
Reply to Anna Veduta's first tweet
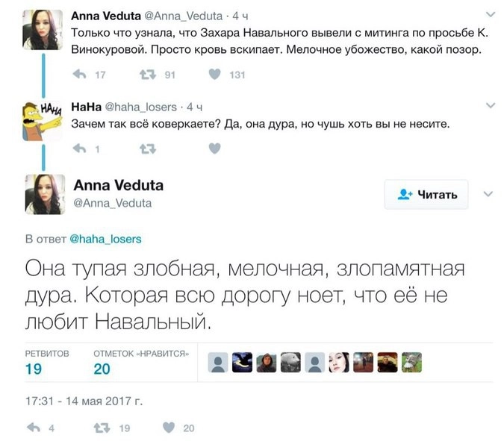79,75
